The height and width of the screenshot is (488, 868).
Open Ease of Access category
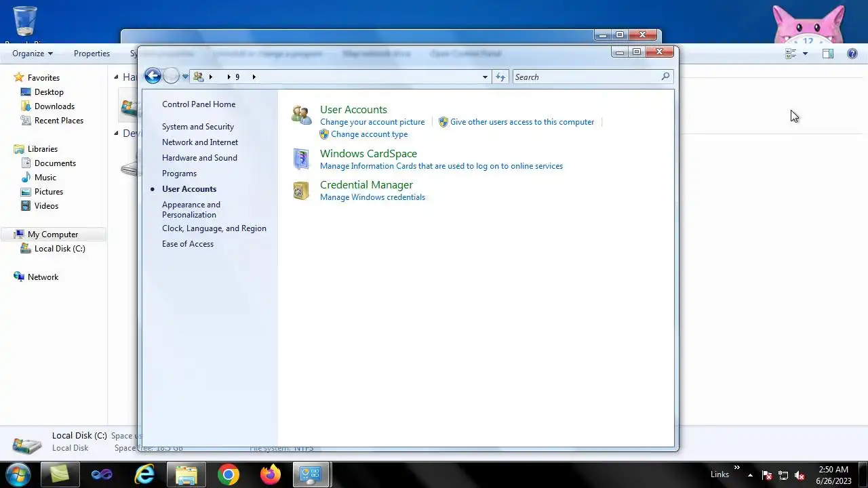(188, 244)
